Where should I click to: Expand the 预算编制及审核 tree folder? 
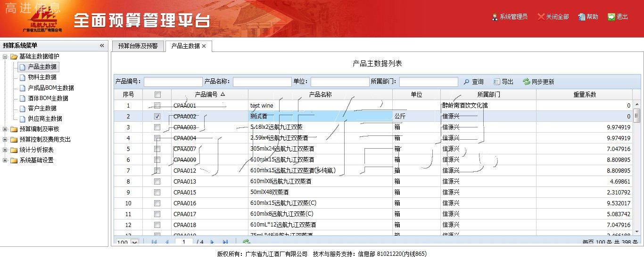point(5,129)
